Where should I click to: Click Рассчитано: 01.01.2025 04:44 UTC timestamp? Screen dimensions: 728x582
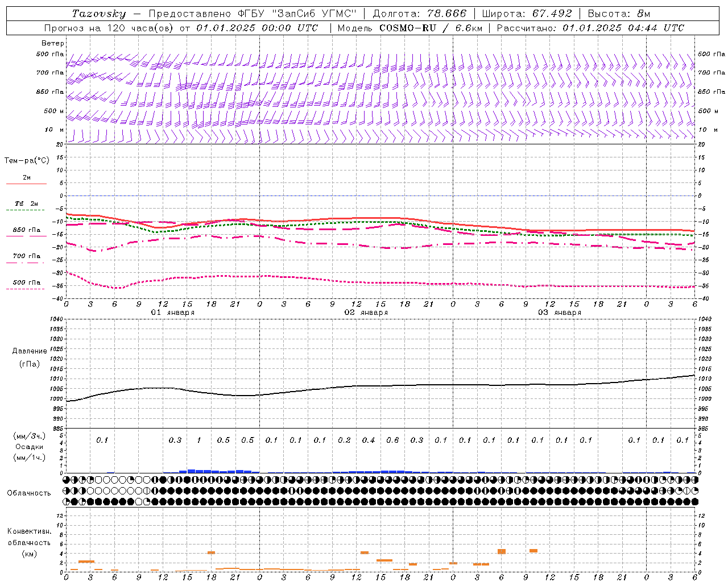pos(590,28)
